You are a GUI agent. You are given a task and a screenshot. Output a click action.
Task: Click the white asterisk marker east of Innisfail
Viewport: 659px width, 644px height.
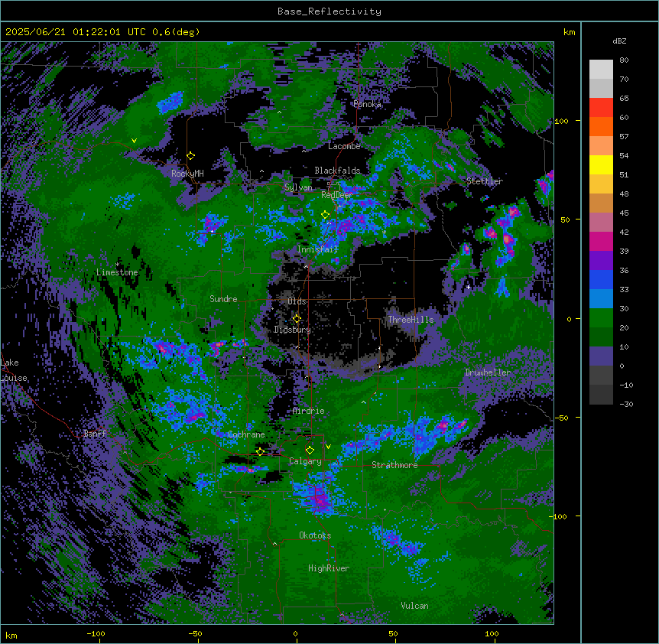384,233
